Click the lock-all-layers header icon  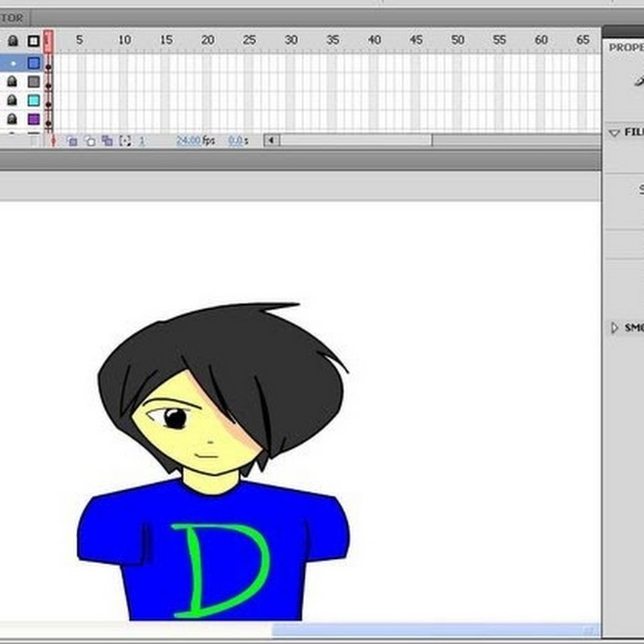coord(11,41)
